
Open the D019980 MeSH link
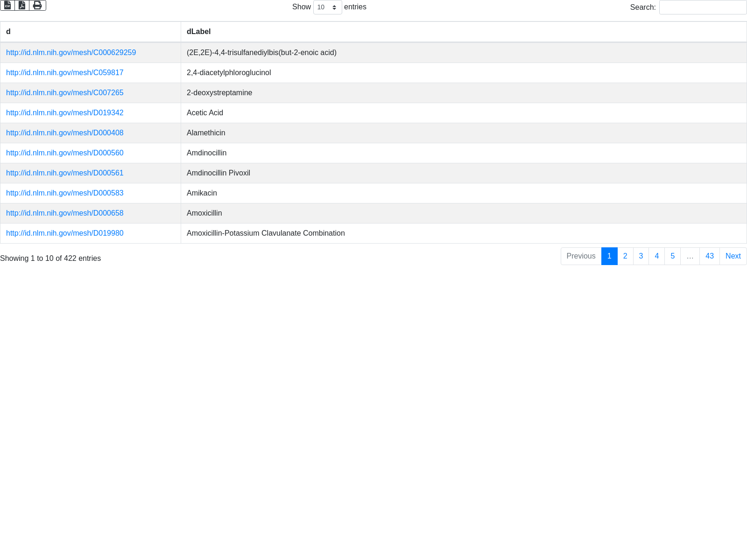tap(65, 233)
